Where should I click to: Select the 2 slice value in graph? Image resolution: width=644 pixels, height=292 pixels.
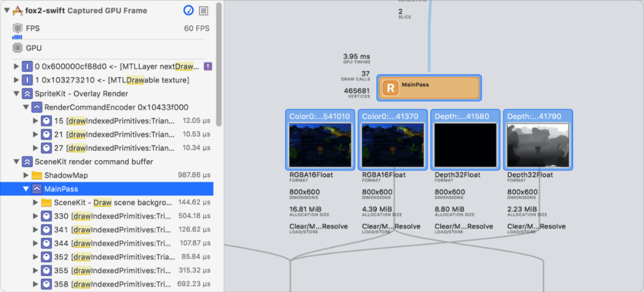coord(401,11)
